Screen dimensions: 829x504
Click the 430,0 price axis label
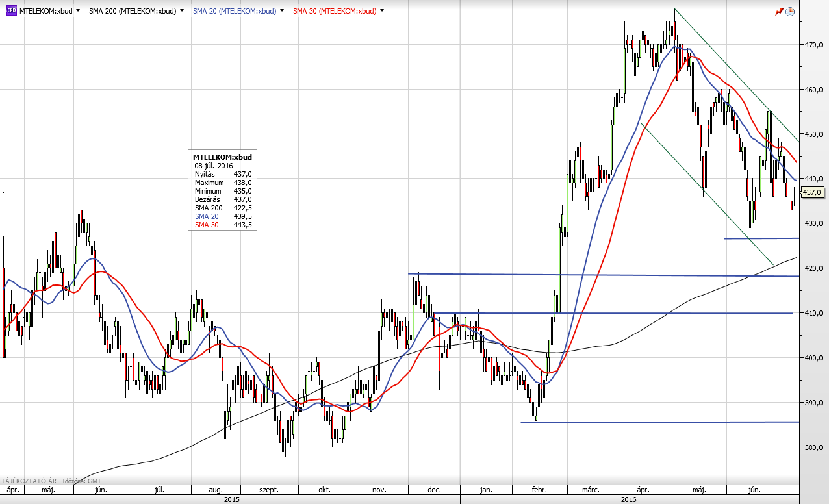tap(814, 223)
